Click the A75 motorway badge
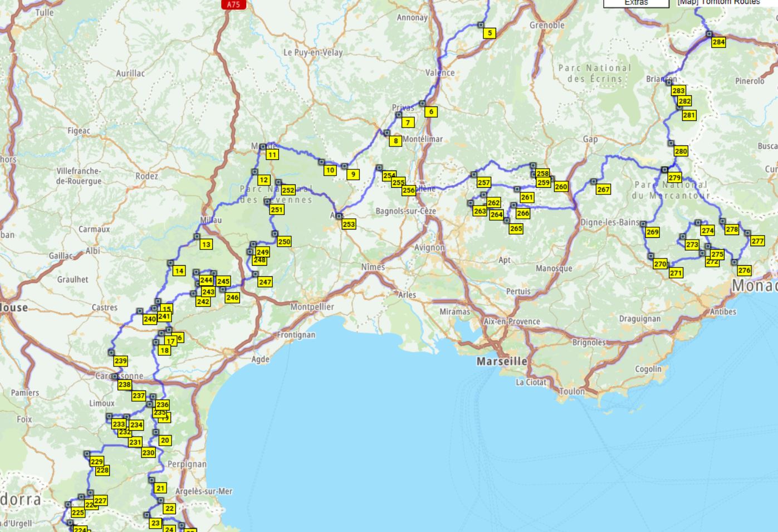 233,4
